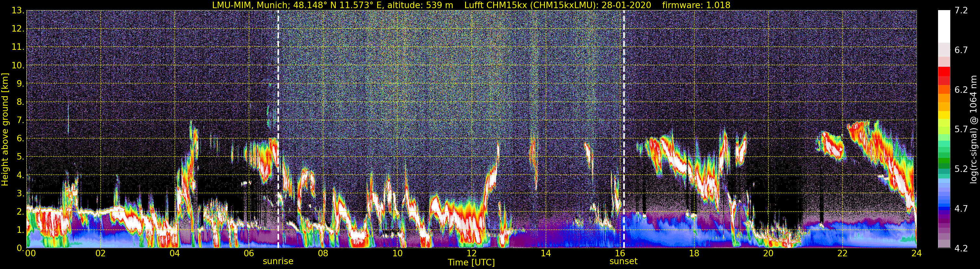Click the "sunrise" label below the axis
The width and height of the screenshot is (980, 269).
278,262
